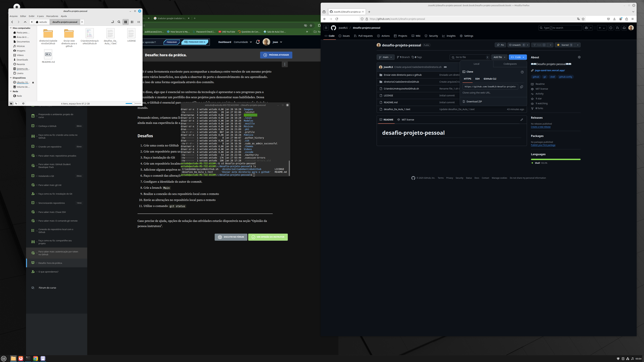Image resolution: width=644 pixels, height=362 pixels.
Task: Open Chrome from the taskbar
Action: (x=36, y=358)
